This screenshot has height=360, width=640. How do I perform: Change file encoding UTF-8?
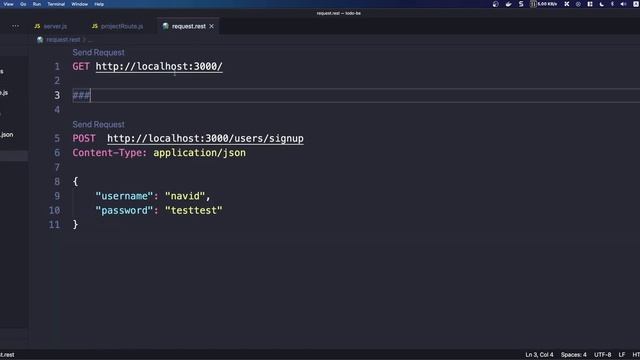click(x=602, y=355)
